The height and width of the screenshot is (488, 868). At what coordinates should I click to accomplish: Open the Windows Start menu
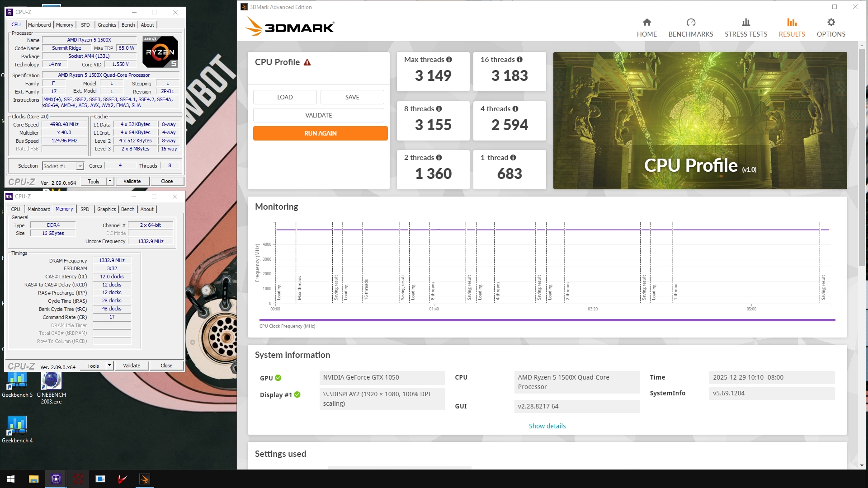click(x=11, y=479)
